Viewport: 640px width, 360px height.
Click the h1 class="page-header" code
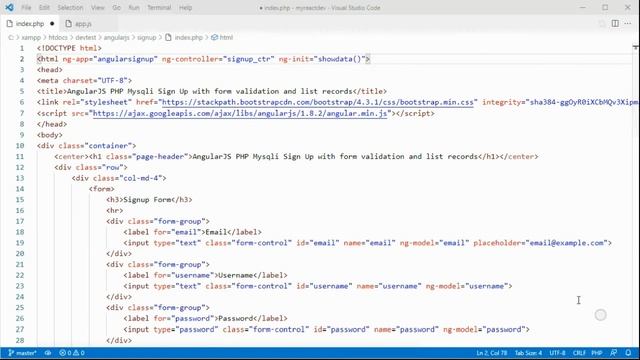(x=140, y=156)
